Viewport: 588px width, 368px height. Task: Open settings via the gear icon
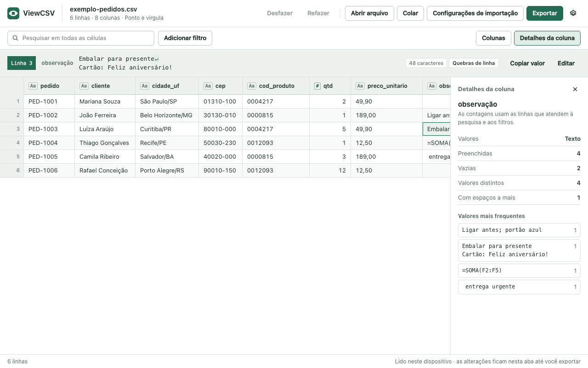click(573, 13)
